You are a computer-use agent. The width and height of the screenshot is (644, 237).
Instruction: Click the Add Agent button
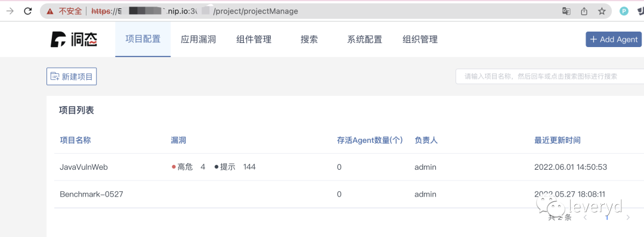(x=614, y=39)
